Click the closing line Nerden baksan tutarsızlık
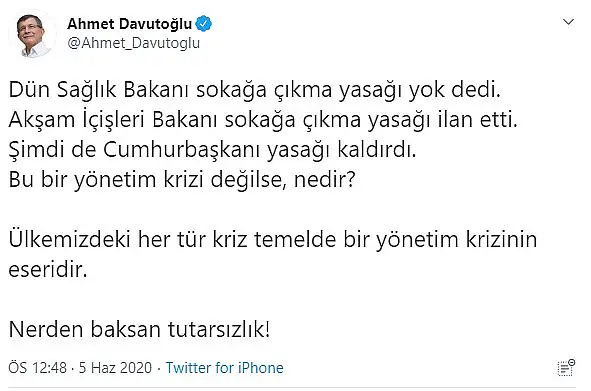This screenshot has height=391, width=591. [139, 329]
